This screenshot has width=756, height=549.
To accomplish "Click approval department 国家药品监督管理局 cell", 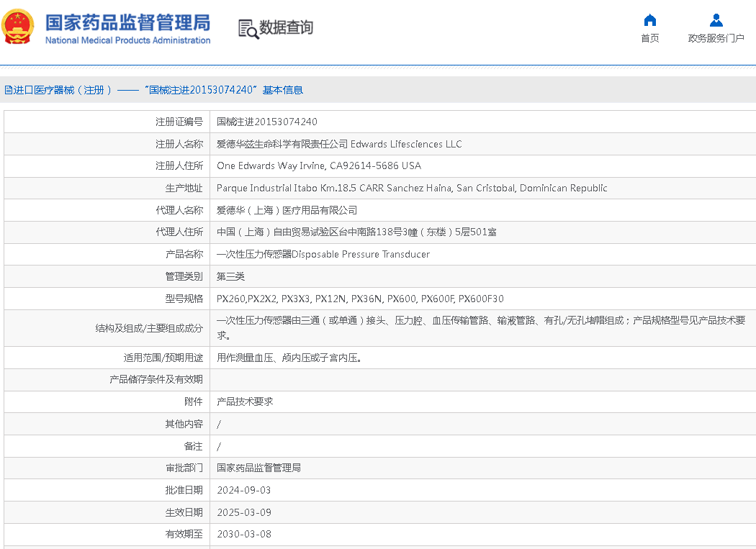I will [x=259, y=468].
